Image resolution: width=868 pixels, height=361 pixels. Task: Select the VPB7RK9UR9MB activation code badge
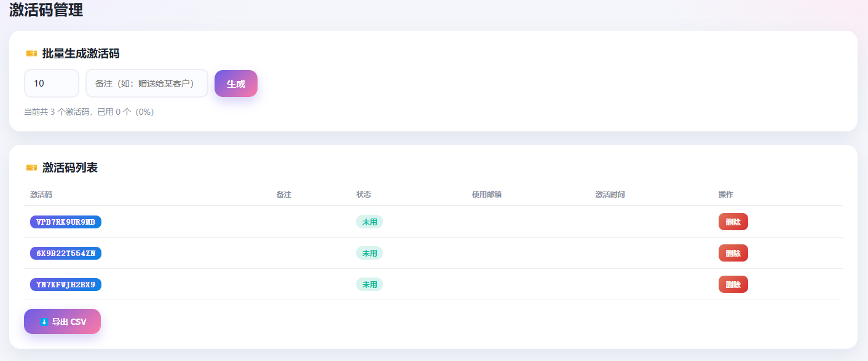tap(66, 222)
